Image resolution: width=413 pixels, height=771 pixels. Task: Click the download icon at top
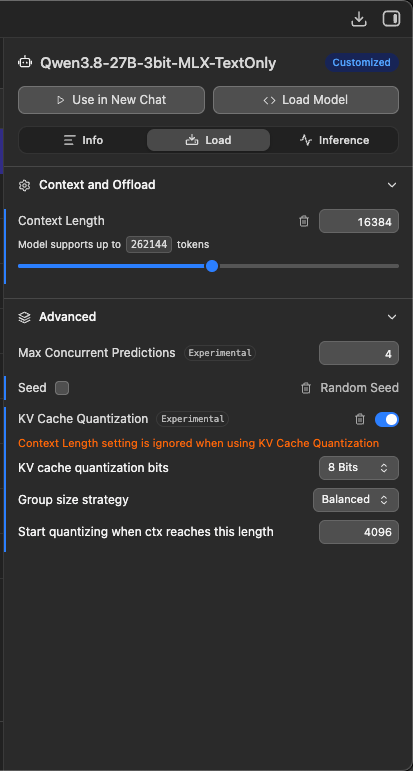[x=359, y=19]
